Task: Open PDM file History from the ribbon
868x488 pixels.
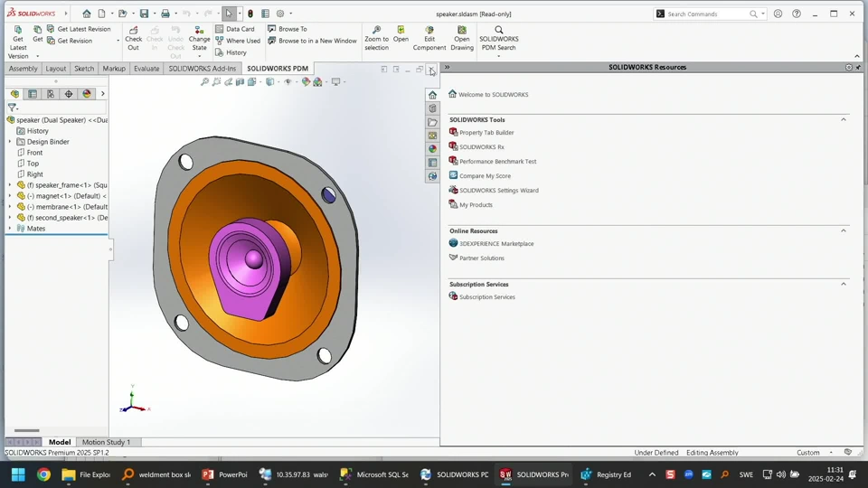Action: click(231, 52)
